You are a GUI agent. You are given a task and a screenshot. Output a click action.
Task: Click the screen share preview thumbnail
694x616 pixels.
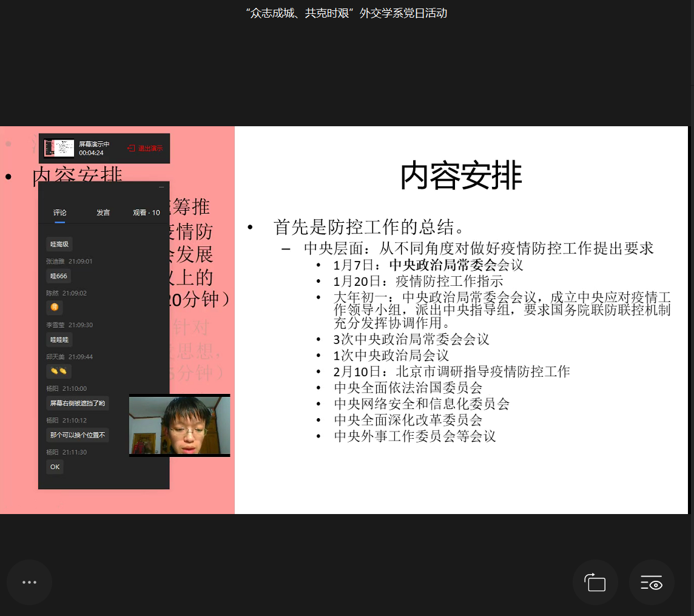[59, 148]
